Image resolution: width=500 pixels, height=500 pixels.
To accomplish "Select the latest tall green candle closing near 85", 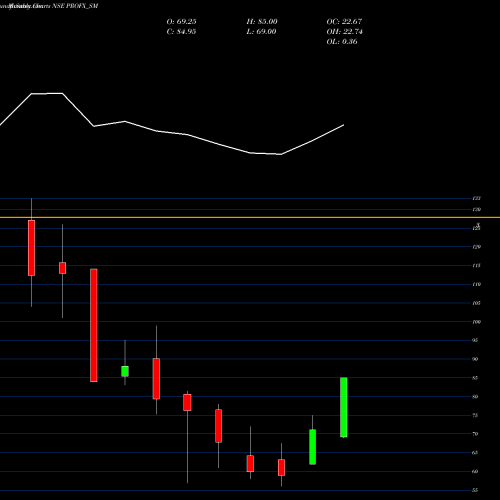I will (344, 407).
